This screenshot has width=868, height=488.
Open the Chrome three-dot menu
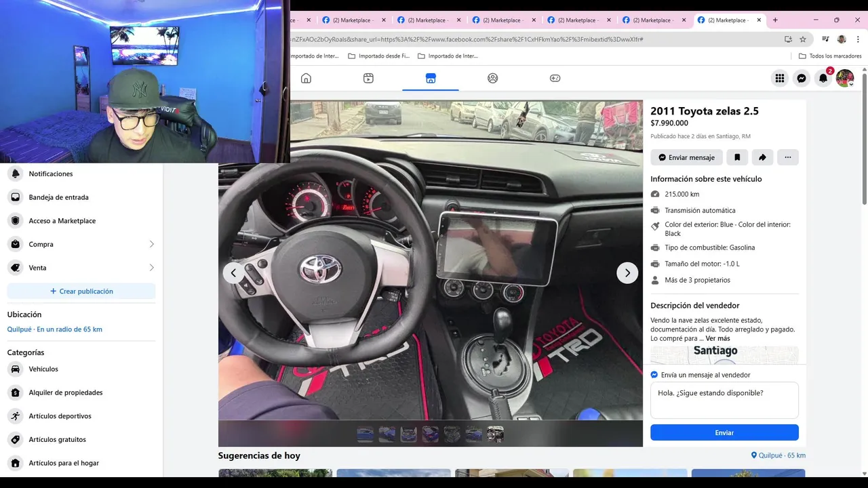(857, 39)
